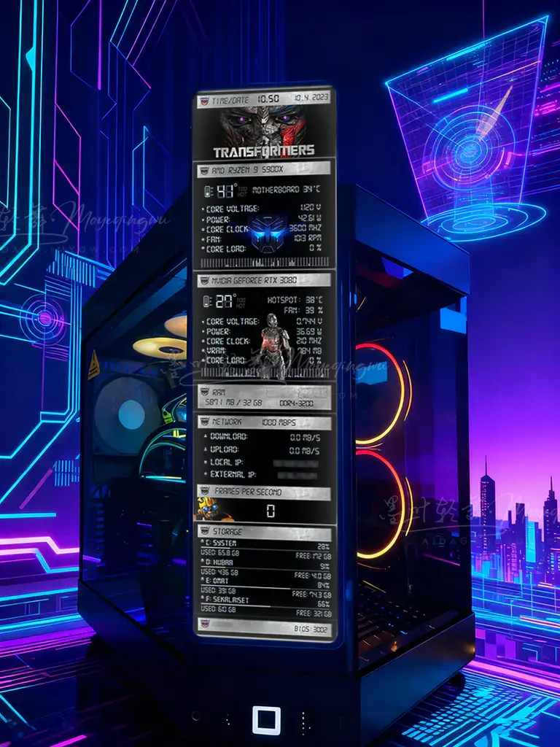Click the Transformers banner image
Viewport: 560px width, 747px height.
263,133
